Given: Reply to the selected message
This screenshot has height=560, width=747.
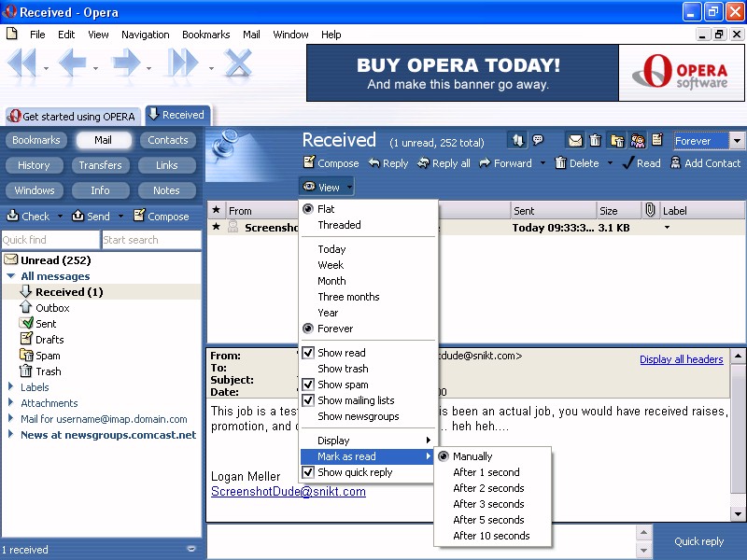Looking at the screenshot, I should point(388,163).
